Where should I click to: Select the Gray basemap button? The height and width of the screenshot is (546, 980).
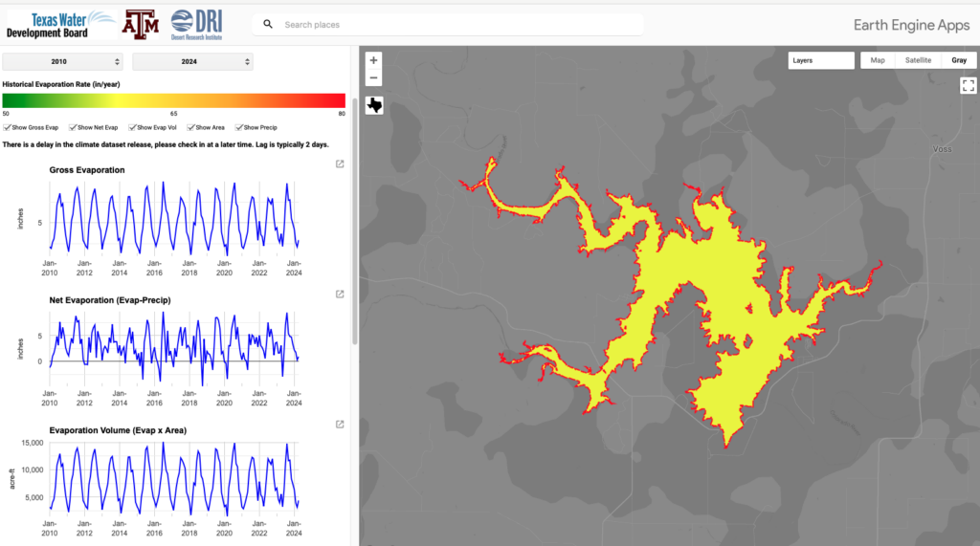click(958, 60)
